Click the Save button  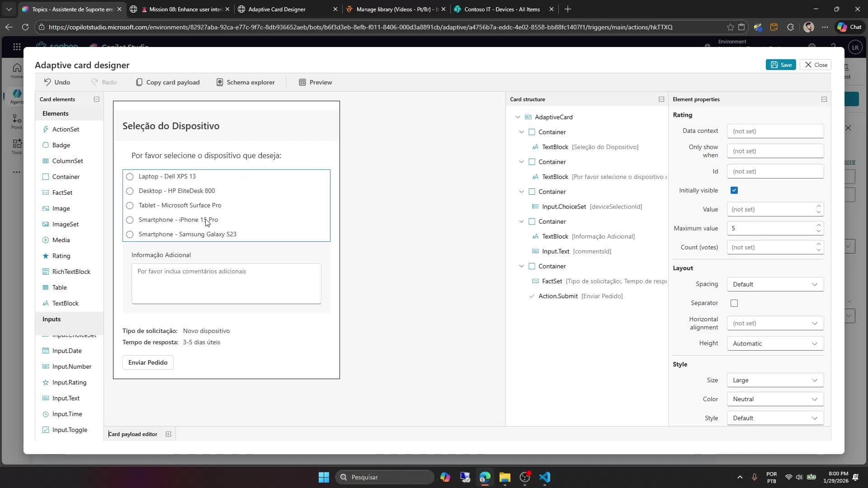pos(781,65)
